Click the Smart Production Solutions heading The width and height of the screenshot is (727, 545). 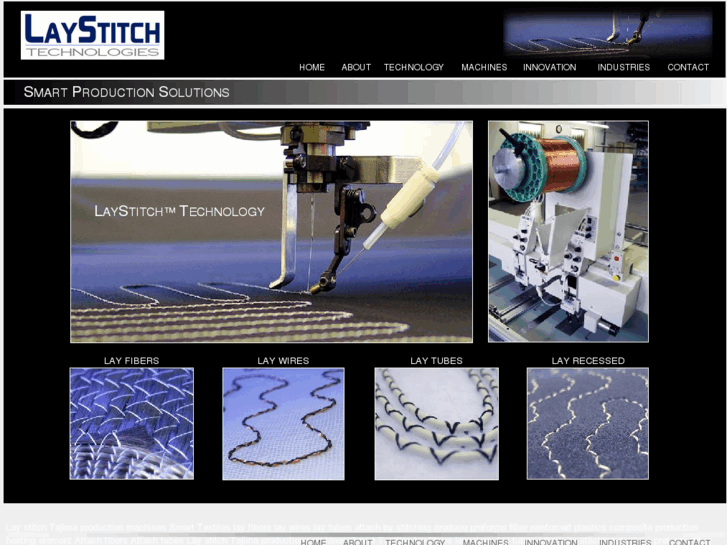pos(127,92)
